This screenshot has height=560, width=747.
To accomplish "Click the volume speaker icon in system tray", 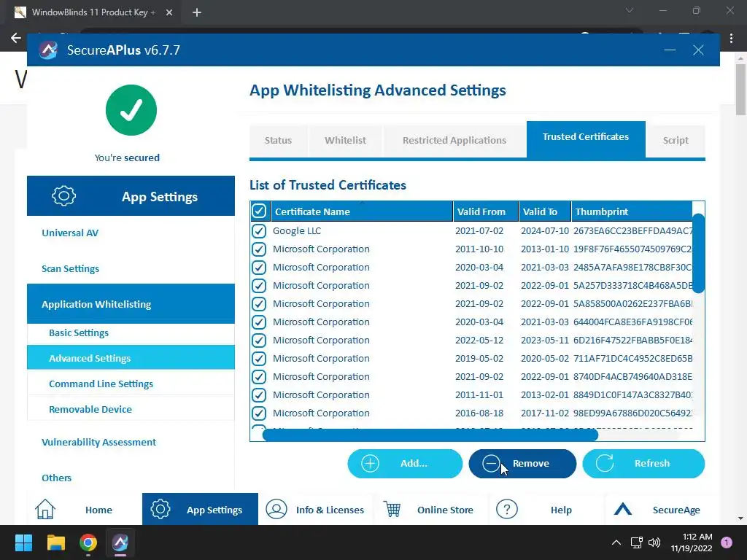I will 654,542.
